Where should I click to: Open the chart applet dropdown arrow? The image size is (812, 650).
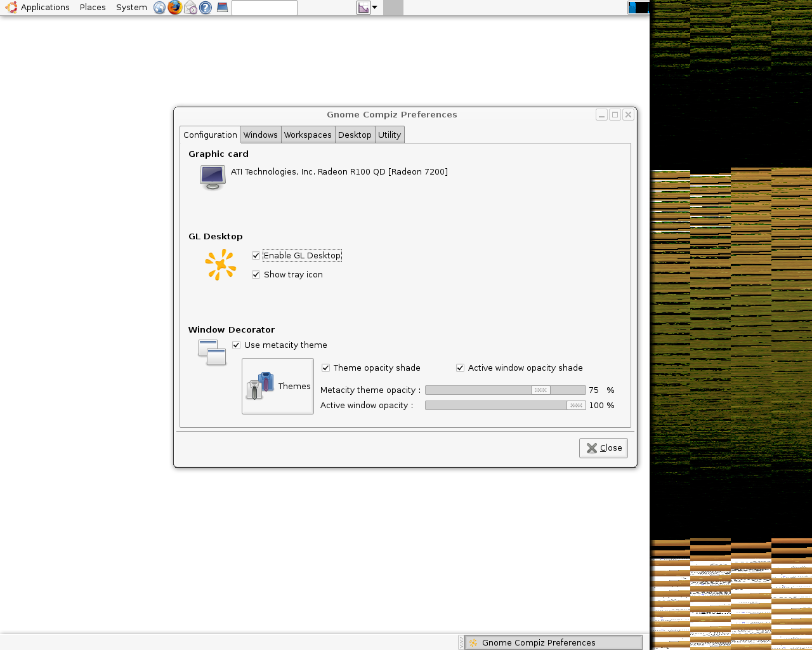point(374,8)
